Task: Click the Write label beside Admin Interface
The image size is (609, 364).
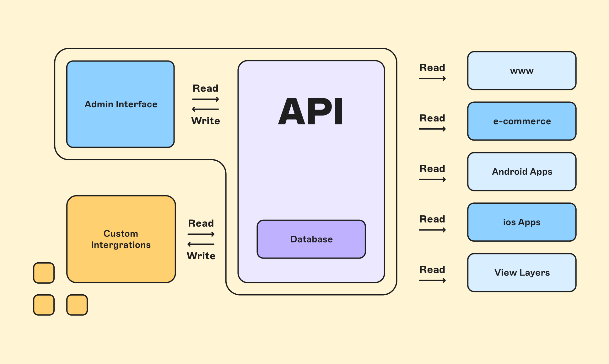Action: [x=206, y=121]
